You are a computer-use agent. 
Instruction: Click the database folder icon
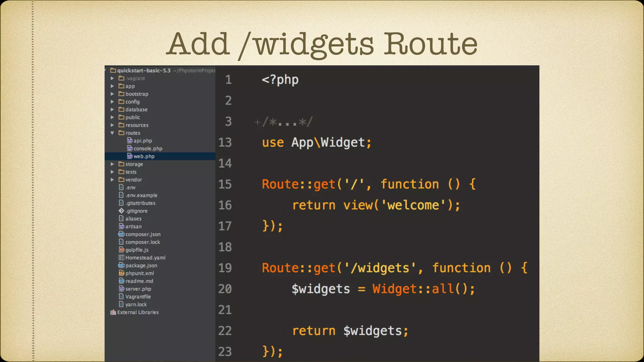coord(121,109)
